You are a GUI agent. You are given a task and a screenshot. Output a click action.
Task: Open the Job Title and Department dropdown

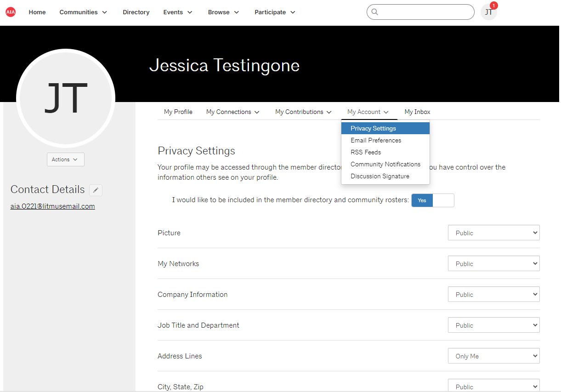pyautogui.click(x=493, y=325)
